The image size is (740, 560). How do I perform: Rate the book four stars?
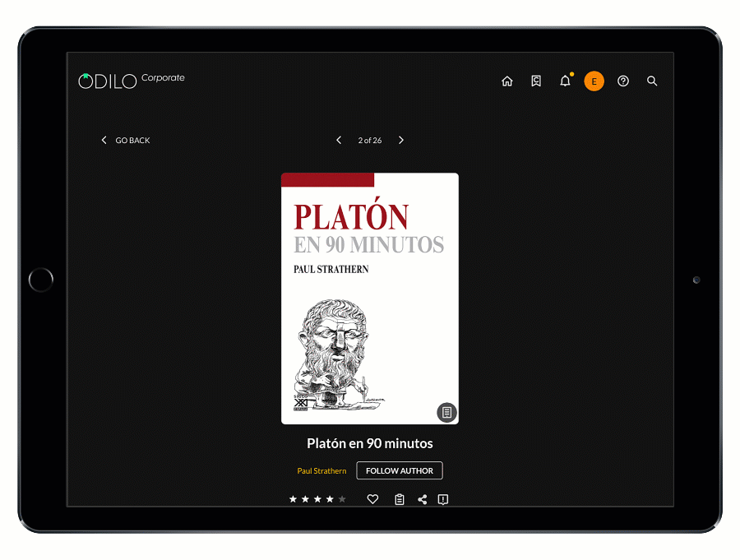pos(330,499)
